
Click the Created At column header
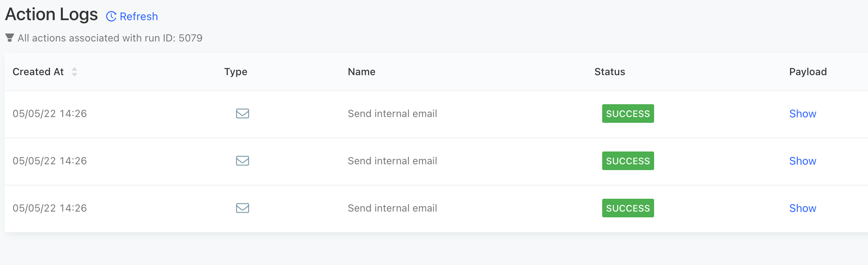[38, 72]
